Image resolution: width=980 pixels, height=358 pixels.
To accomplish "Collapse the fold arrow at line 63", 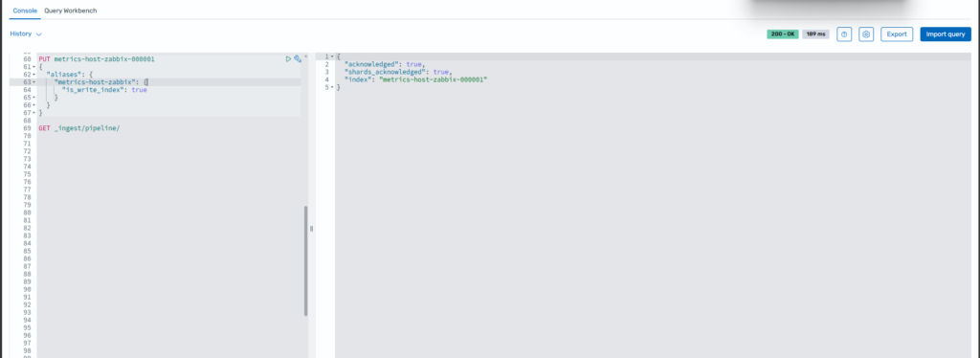I will pos(33,82).
